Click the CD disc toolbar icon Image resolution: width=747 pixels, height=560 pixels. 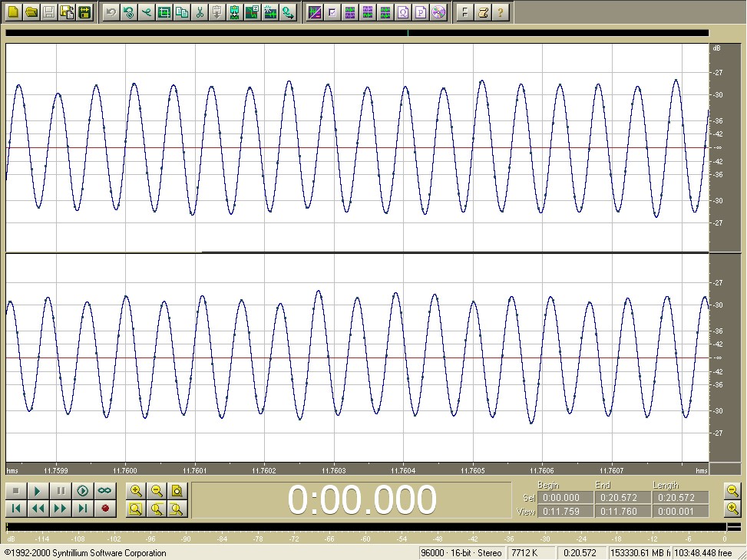click(x=438, y=12)
